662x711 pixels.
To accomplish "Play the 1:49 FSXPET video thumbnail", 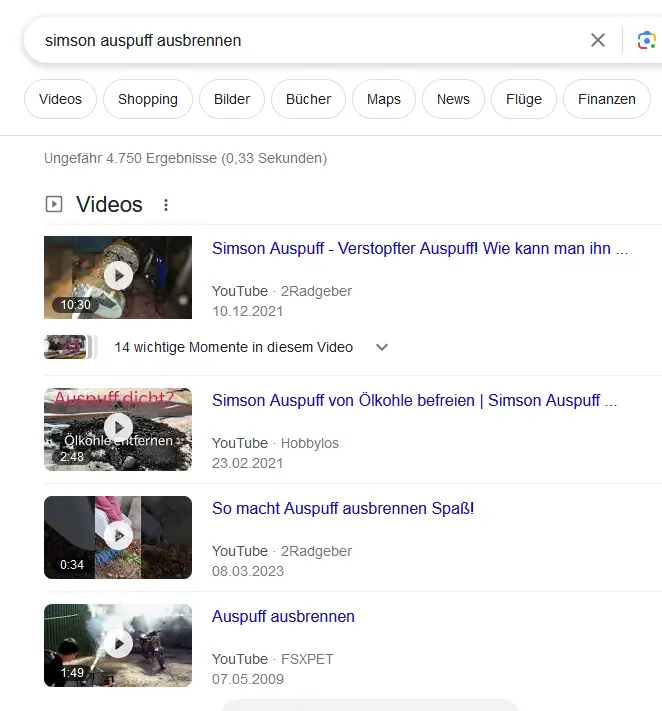I will point(118,645).
